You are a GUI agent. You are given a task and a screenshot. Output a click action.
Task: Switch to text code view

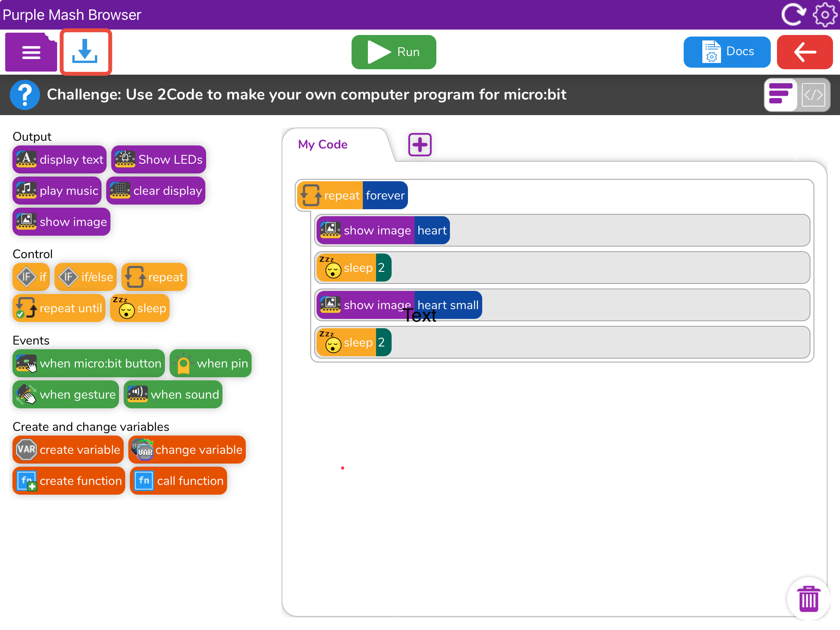coord(814,95)
